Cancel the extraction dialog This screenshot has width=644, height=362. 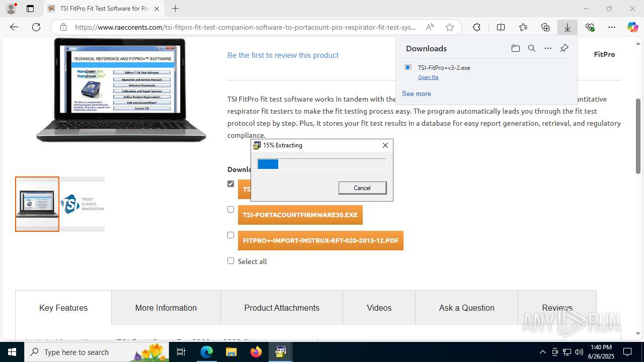362,188
